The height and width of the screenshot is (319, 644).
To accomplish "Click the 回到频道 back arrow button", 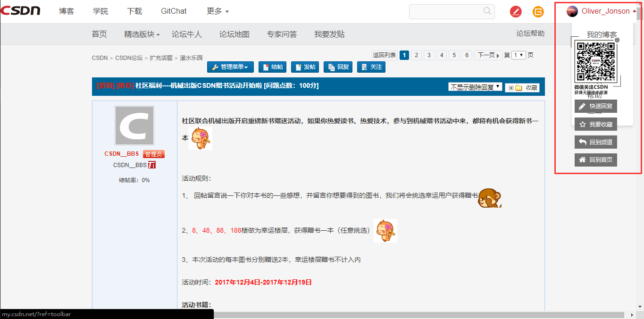I will (x=596, y=142).
